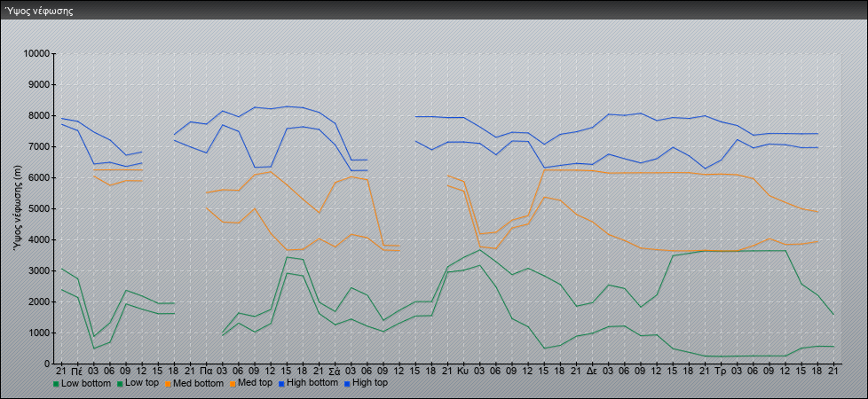The image size is (868, 399).
Task: Select the Τρ day label on x-axis
Action: click(x=721, y=370)
